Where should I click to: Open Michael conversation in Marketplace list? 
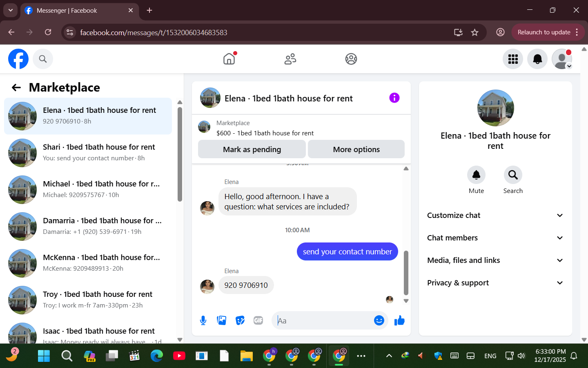point(88,190)
